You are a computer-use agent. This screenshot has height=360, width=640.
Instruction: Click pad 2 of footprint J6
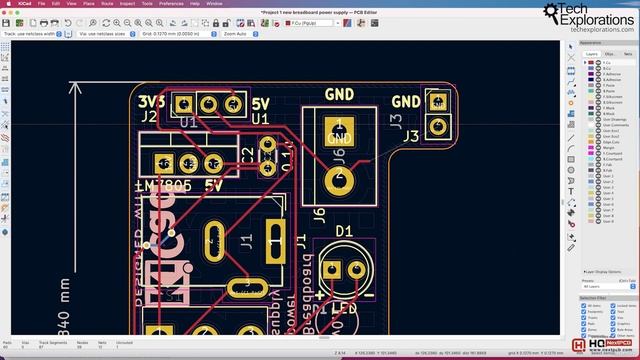coord(339,181)
